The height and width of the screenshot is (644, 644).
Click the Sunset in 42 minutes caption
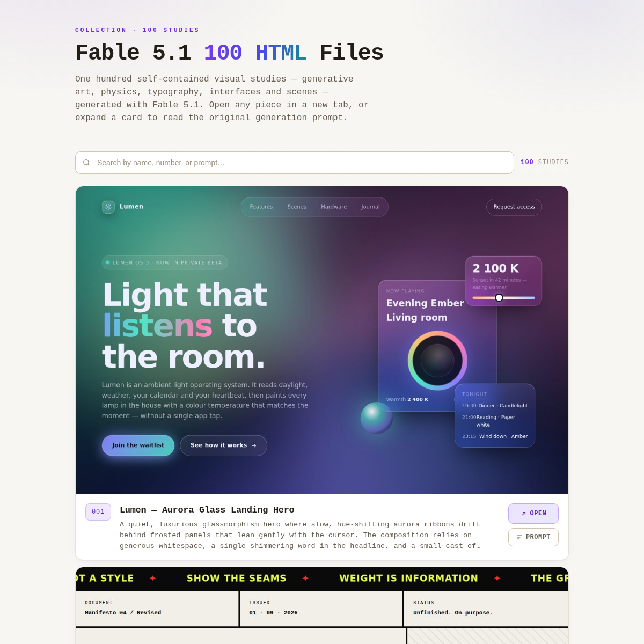click(x=500, y=283)
